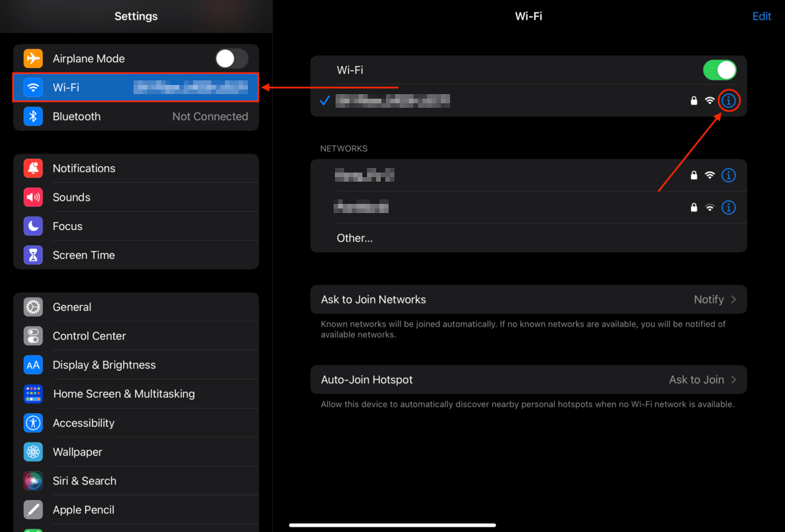Viewport: 785px width, 532px height.
Task: Open info for the first listed network
Action: point(729,175)
